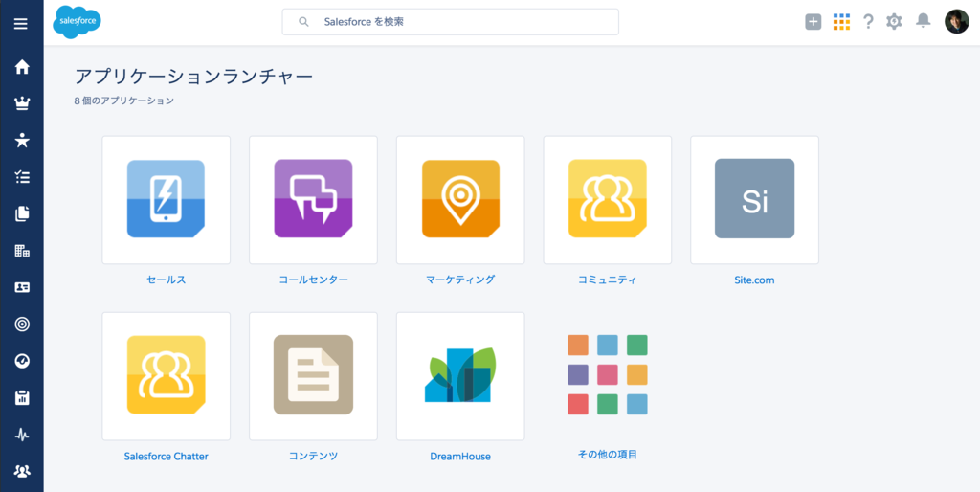The image size is (980, 492).
Task: Click the Salesforce cloud logo
Action: coord(77,22)
